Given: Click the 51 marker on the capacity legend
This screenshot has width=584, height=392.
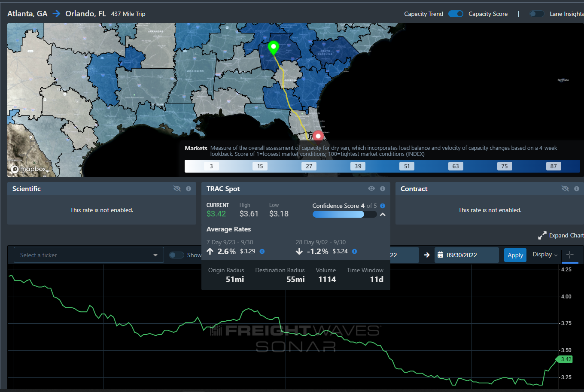Looking at the screenshot, I should (x=407, y=166).
